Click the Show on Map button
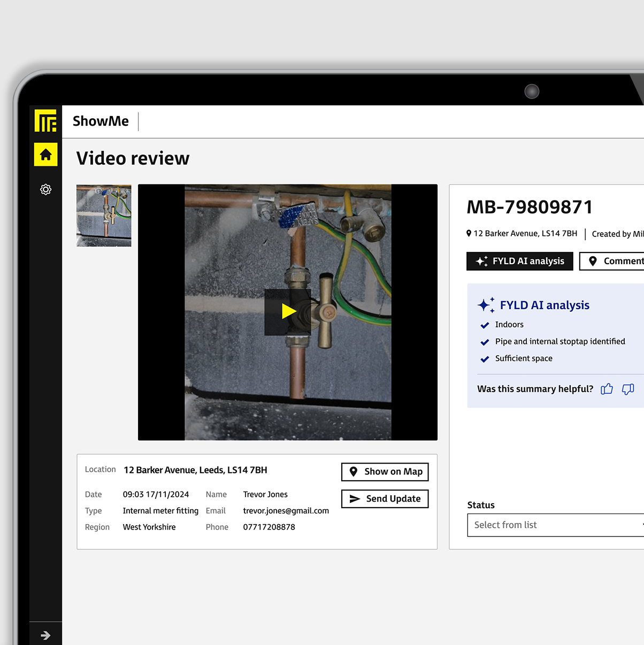 (385, 472)
